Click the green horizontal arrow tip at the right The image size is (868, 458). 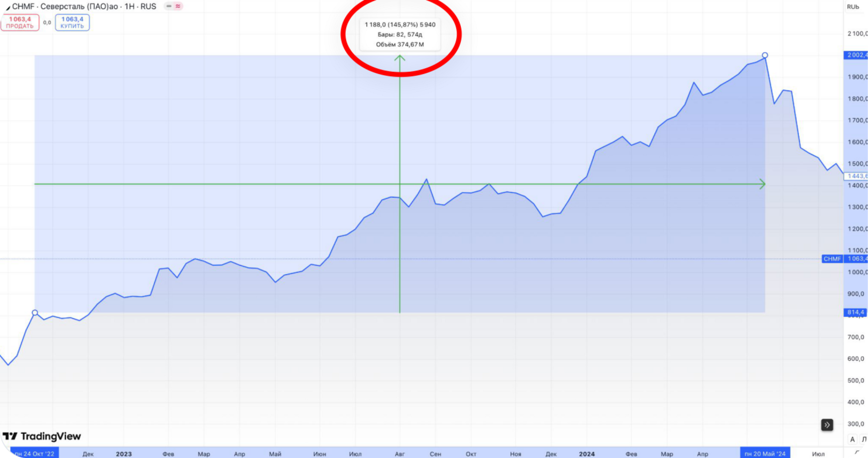point(762,184)
